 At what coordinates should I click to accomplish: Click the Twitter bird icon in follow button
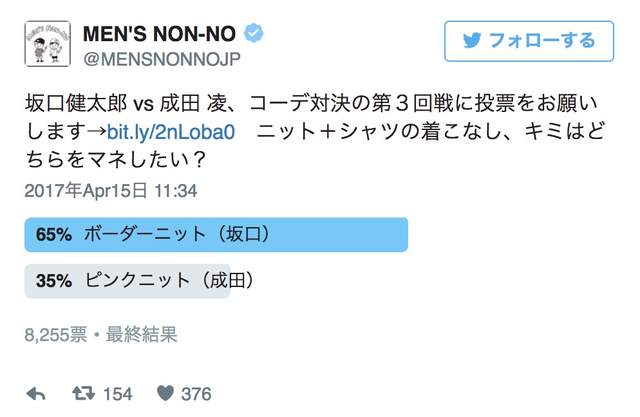(x=470, y=41)
